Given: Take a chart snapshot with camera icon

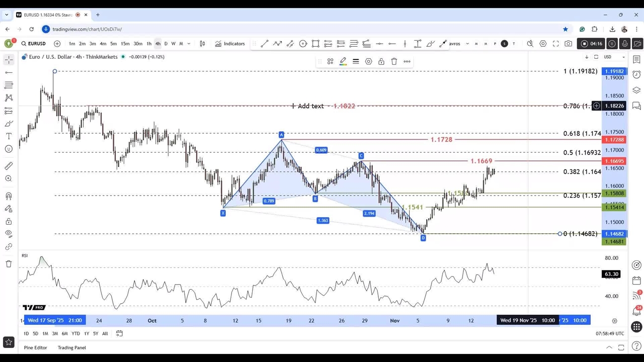Looking at the screenshot, I should point(568,44).
